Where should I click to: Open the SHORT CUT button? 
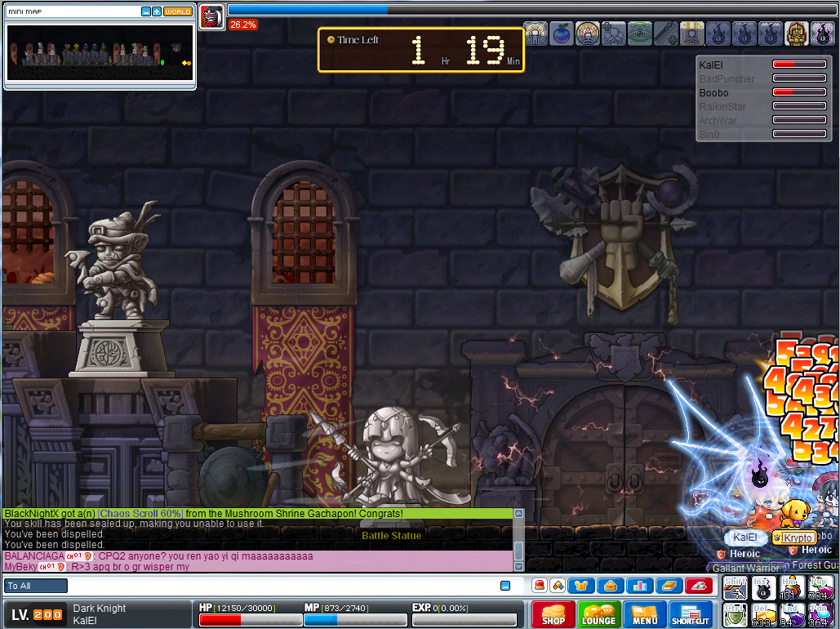pyautogui.click(x=691, y=614)
